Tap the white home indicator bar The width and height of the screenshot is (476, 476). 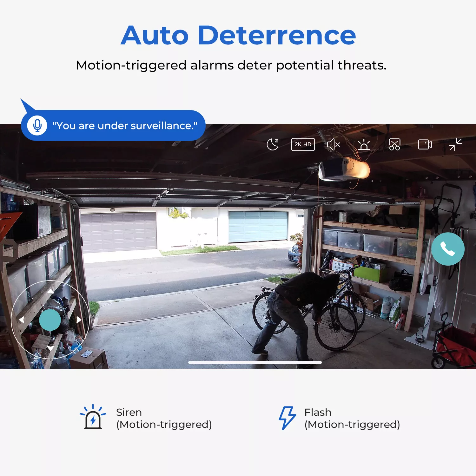255,362
